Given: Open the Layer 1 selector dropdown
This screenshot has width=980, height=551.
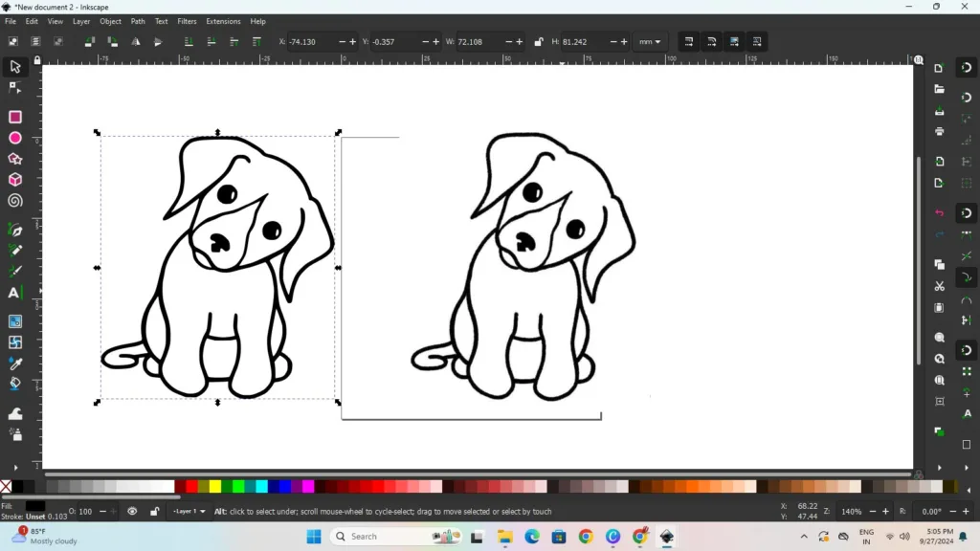Looking at the screenshot, I should click(189, 512).
